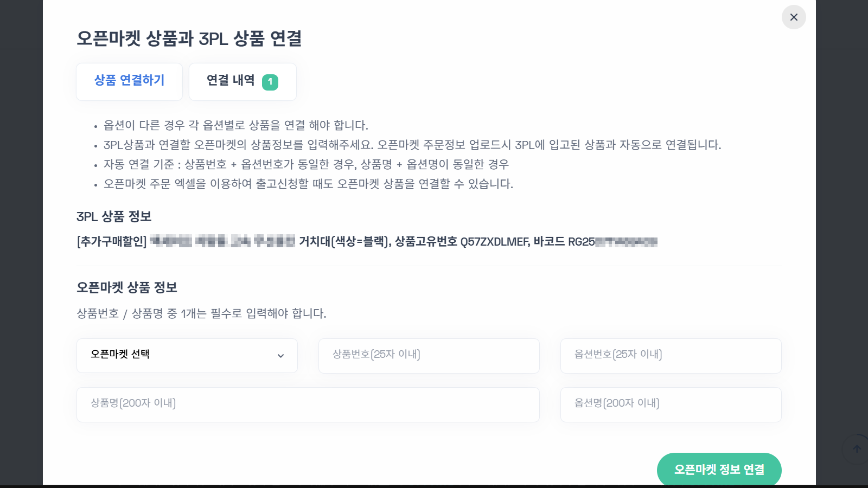Open the 오픈마켓 선택 dropdown
Screen dimensions: 868x488
[x=187, y=356]
